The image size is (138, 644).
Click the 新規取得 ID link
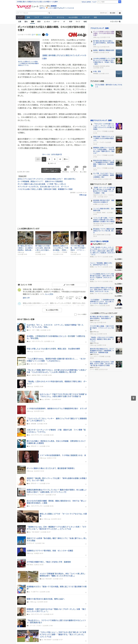click(x=54, y=6)
